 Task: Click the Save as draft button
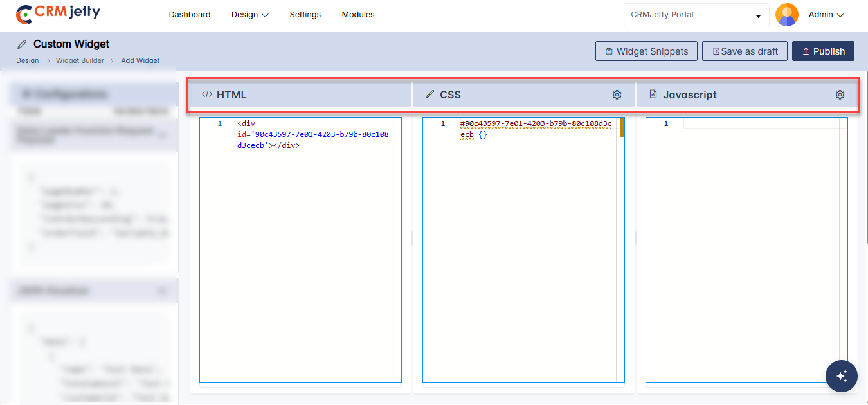pyautogui.click(x=745, y=51)
